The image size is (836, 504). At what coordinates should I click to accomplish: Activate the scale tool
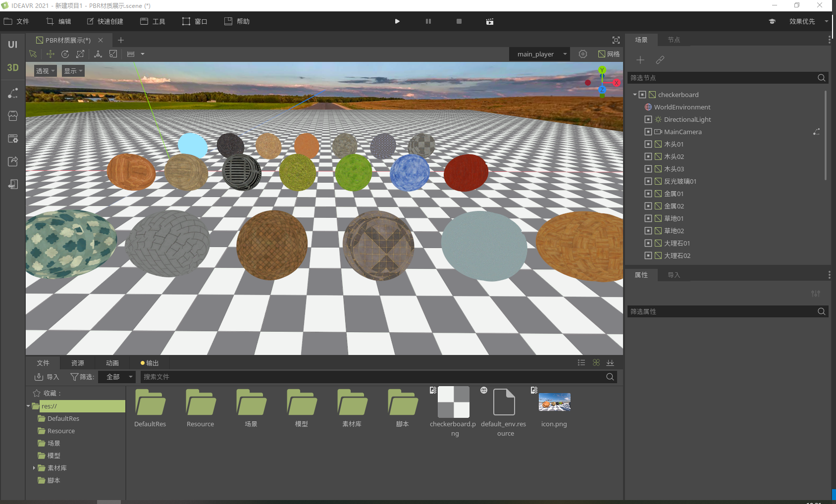pos(80,54)
